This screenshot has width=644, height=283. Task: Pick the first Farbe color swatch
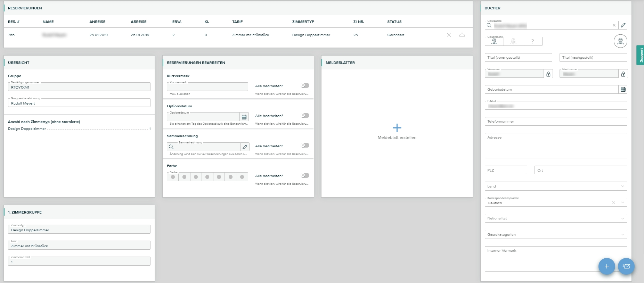tap(173, 177)
